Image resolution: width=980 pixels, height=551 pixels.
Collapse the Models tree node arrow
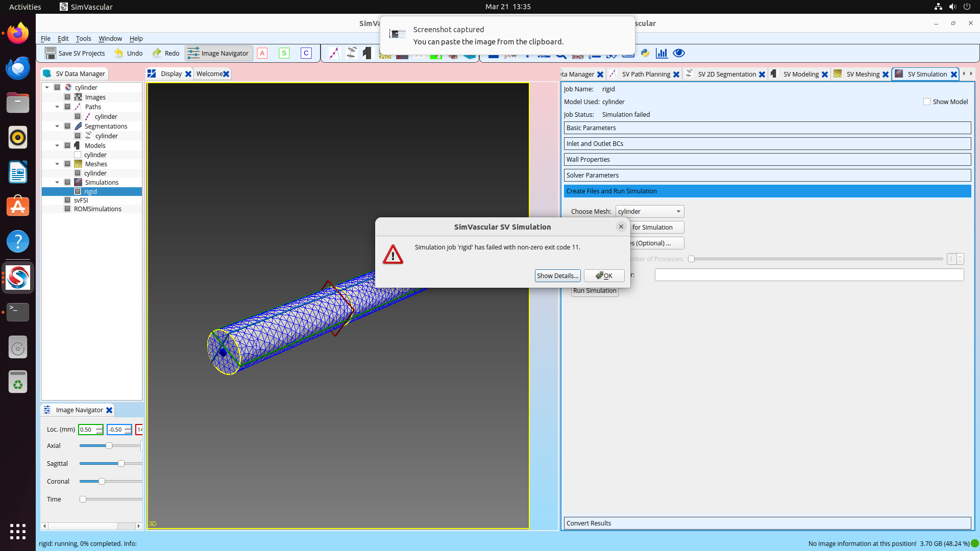(57, 145)
